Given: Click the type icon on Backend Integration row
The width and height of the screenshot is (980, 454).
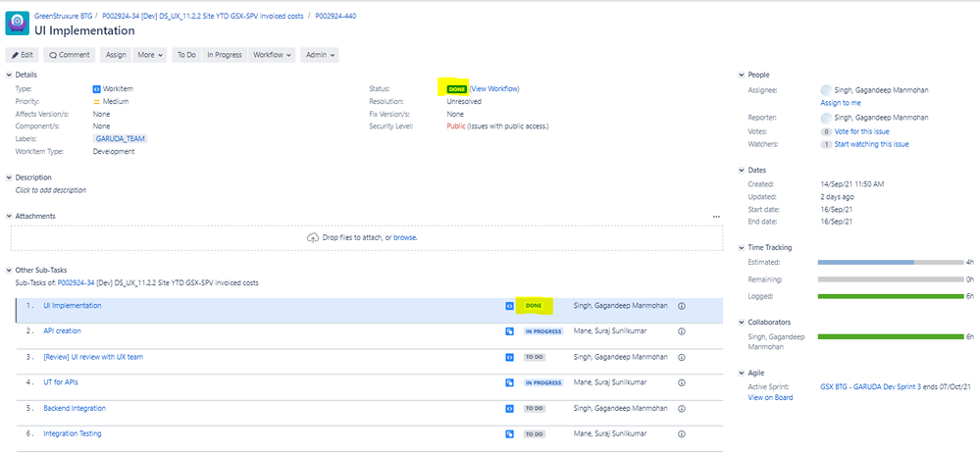Looking at the screenshot, I should (x=509, y=409).
